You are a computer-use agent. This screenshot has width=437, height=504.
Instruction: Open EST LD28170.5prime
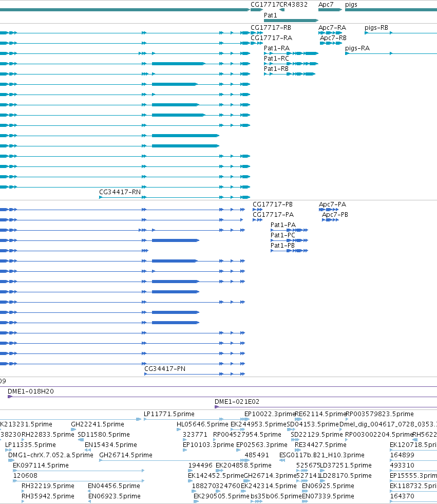point(346,476)
